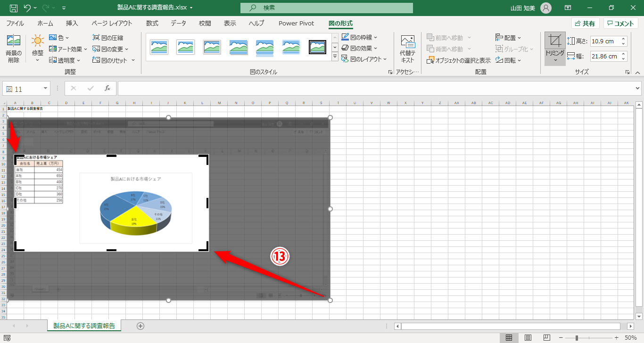644x343 pixels.
Task: Open Picture Styles (図のスタイル) dialog launcher
Action: 390,72
